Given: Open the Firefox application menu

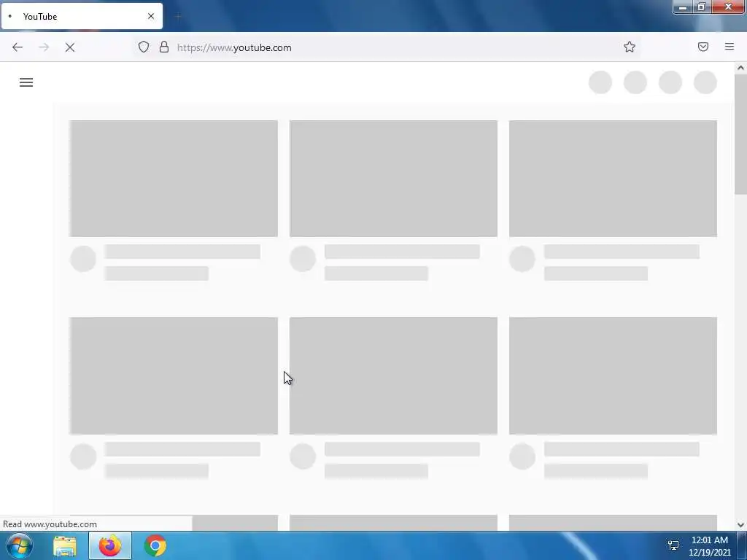Looking at the screenshot, I should (729, 47).
